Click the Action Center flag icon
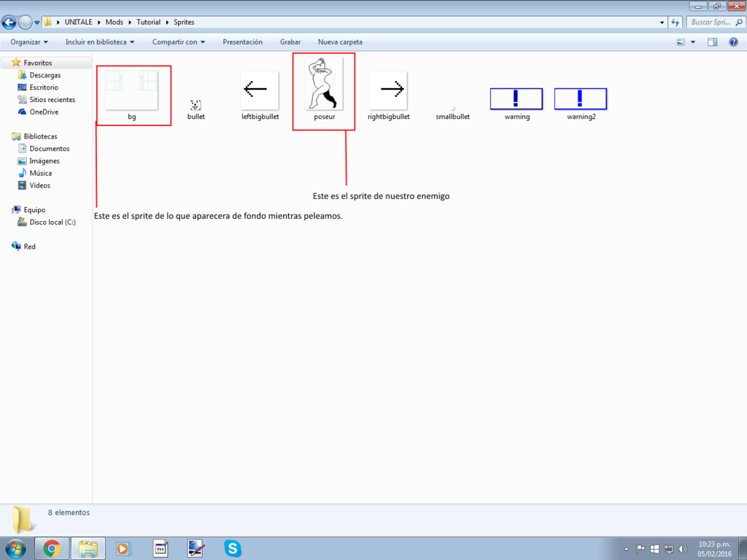Screen dimensions: 747x560 click(x=640, y=549)
